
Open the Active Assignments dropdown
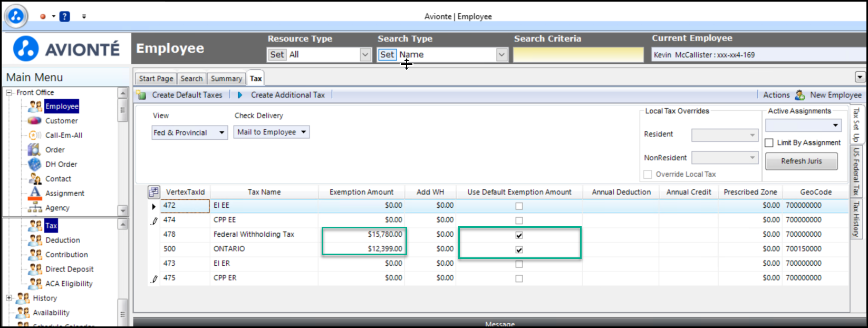pos(803,125)
